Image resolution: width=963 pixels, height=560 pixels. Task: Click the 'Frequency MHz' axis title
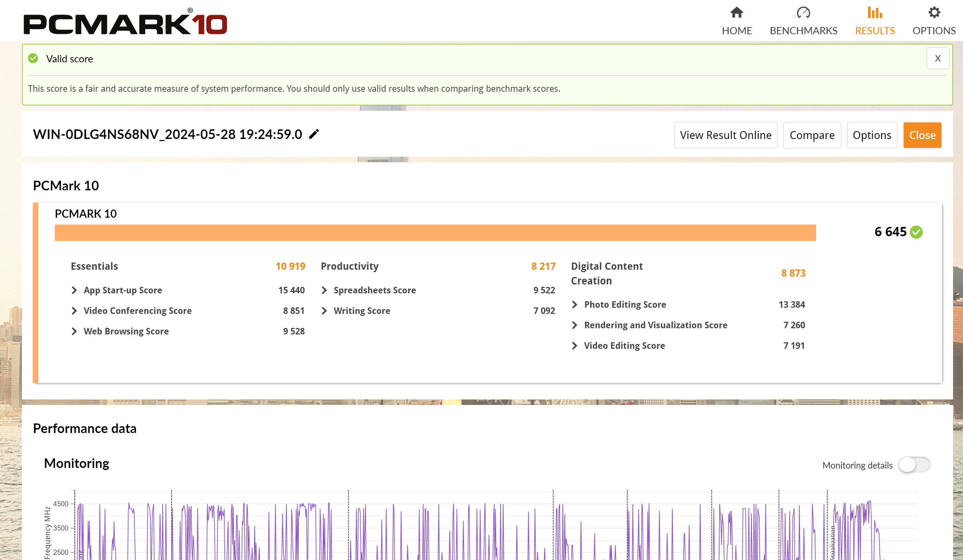47,533
